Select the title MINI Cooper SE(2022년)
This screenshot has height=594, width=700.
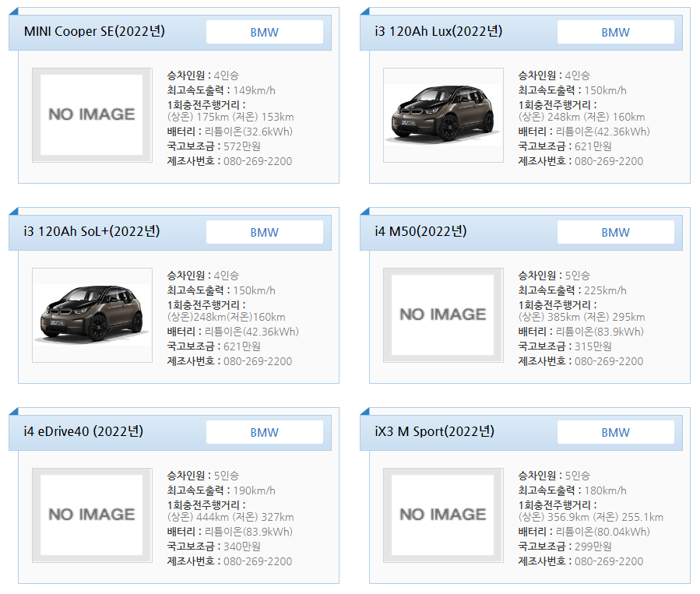coord(94,31)
